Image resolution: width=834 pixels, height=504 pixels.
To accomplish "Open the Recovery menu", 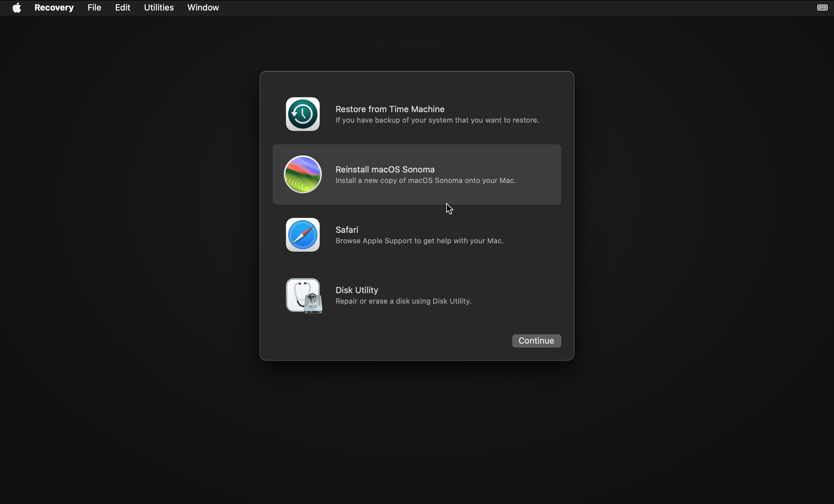I will (x=54, y=8).
